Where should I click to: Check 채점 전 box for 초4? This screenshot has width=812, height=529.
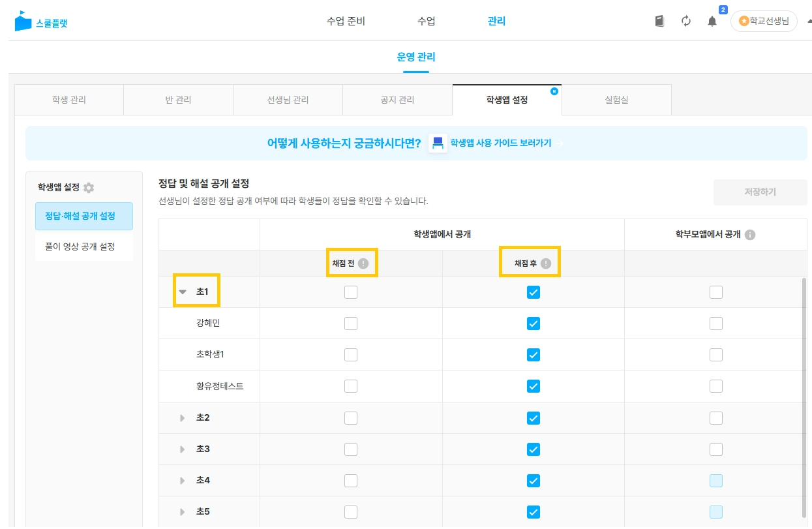tap(351, 481)
